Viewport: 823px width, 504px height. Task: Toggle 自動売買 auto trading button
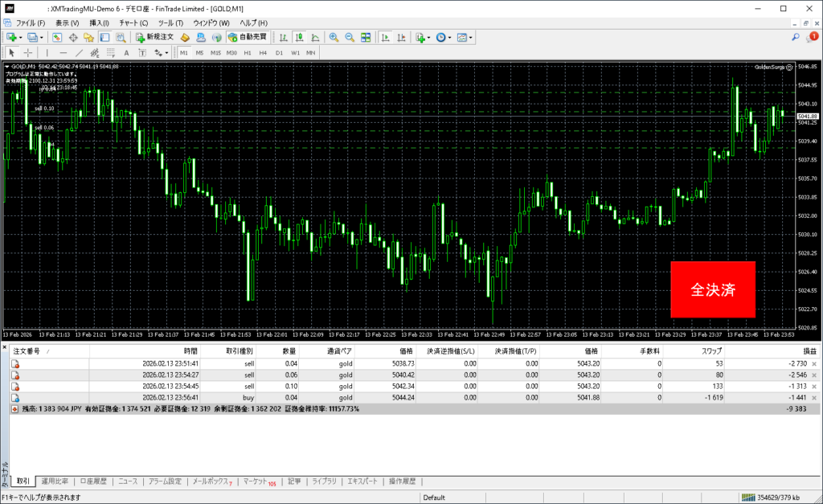point(248,37)
